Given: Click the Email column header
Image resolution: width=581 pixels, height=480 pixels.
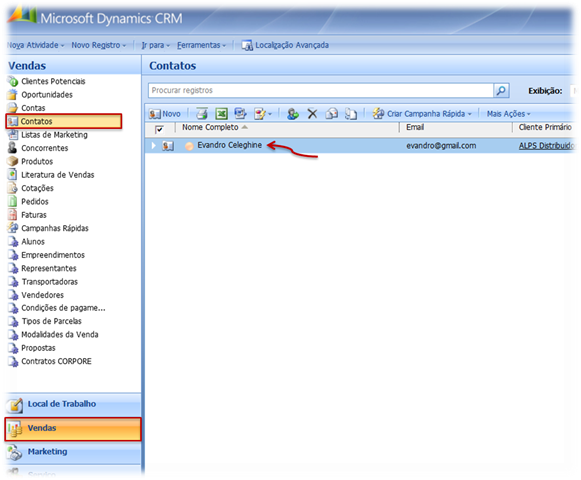Looking at the screenshot, I should coord(415,127).
